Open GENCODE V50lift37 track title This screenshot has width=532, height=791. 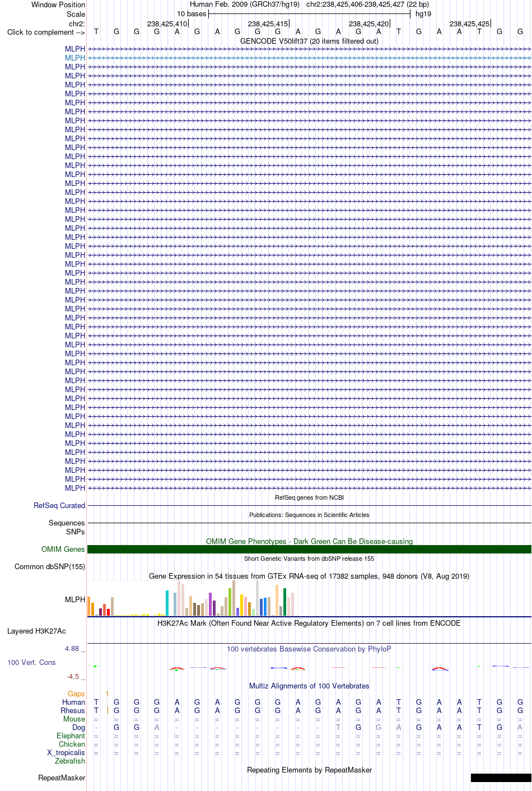(x=309, y=41)
